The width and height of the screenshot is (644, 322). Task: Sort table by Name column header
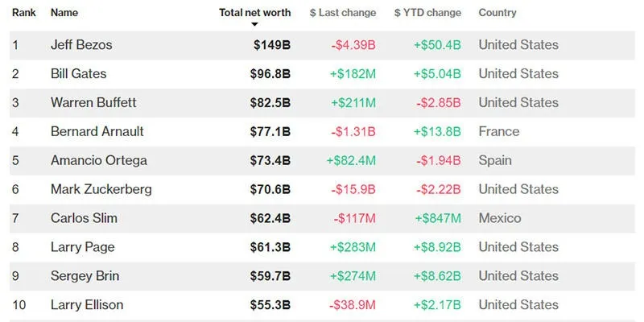pyautogui.click(x=64, y=13)
